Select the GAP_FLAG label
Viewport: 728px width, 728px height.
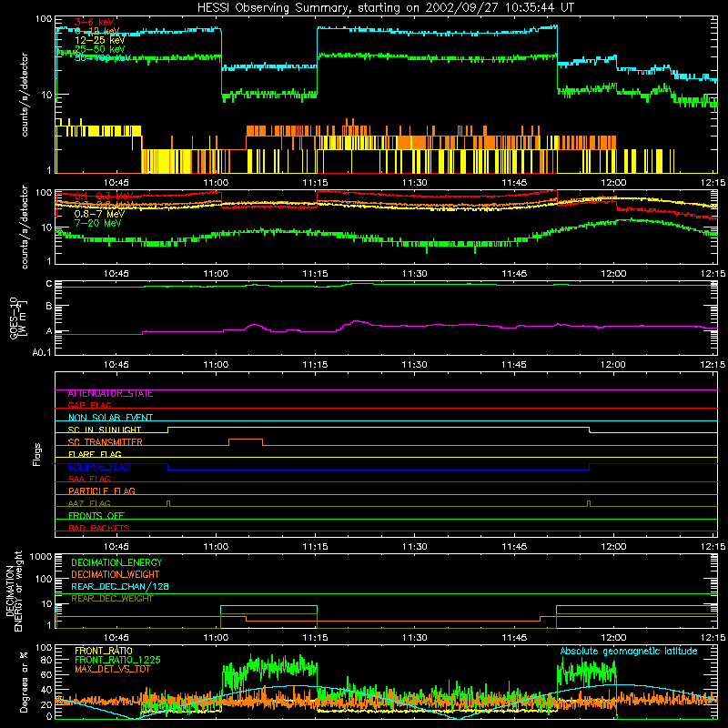[89, 406]
